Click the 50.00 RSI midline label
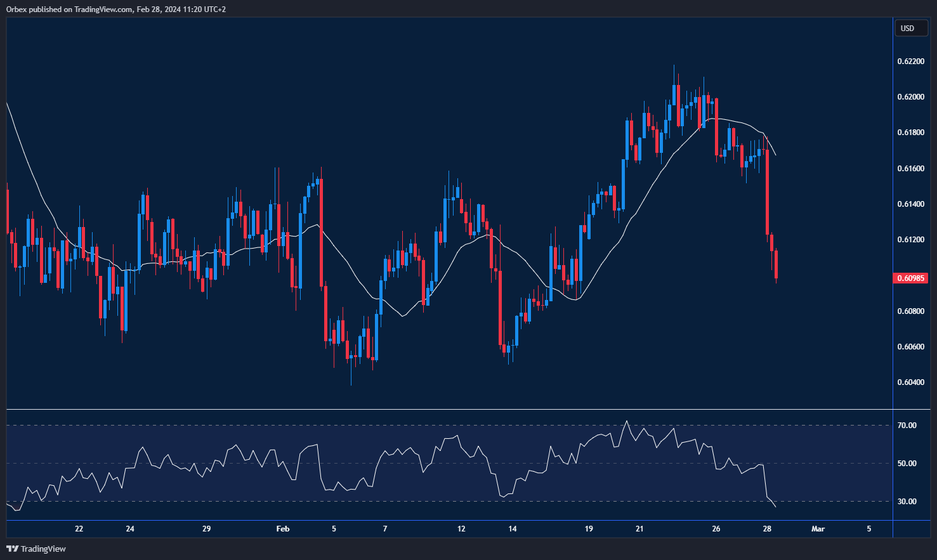Screen dimensions: 937x560 point(907,464)
